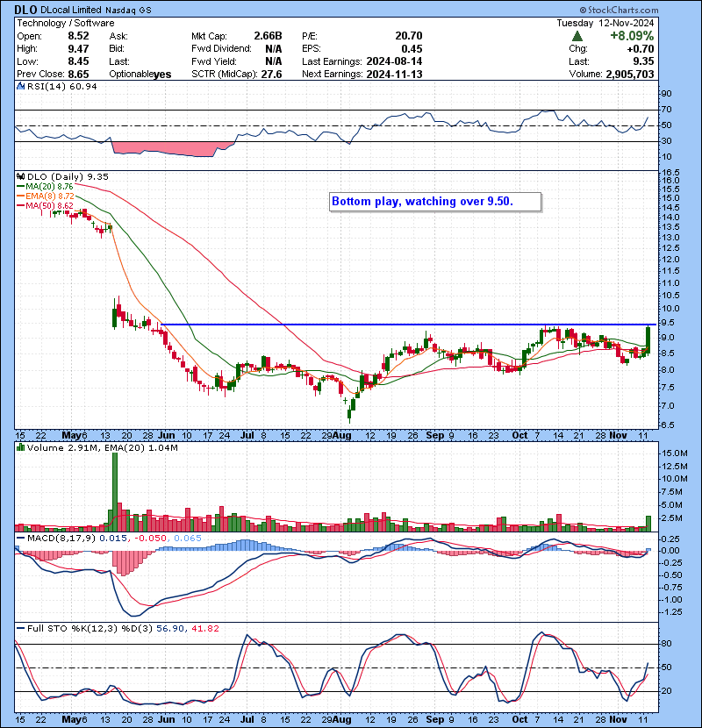
Task: Click the SCTR (MidCap) value 27.6
Action: (271, 75)
